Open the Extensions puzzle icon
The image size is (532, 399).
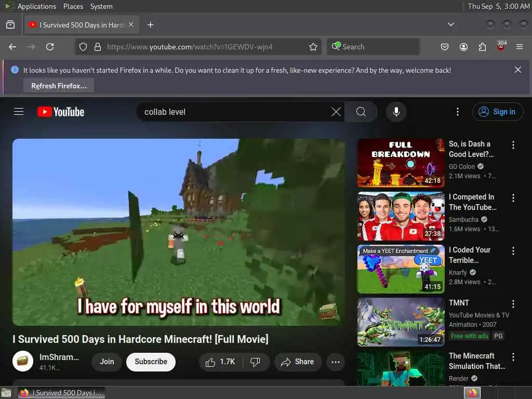pos(482,47)
